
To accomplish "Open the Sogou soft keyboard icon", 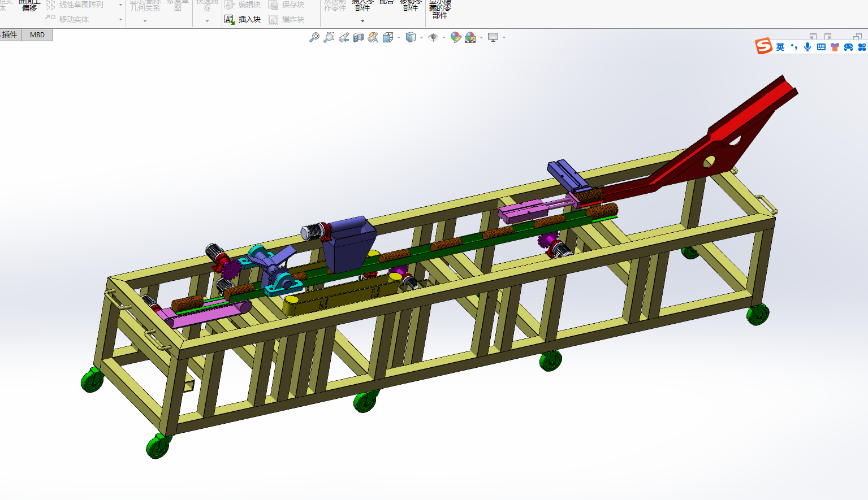I will (821, 47).
